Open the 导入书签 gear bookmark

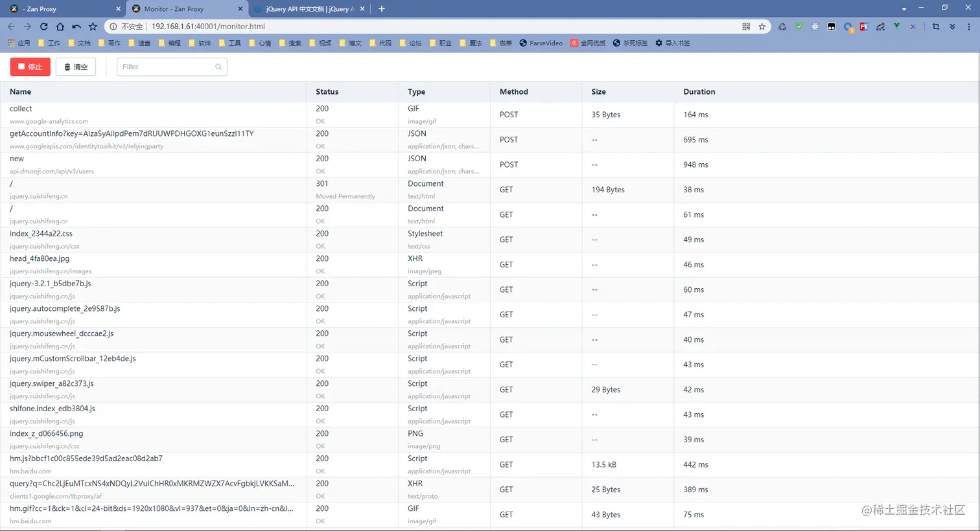[672, 43]
